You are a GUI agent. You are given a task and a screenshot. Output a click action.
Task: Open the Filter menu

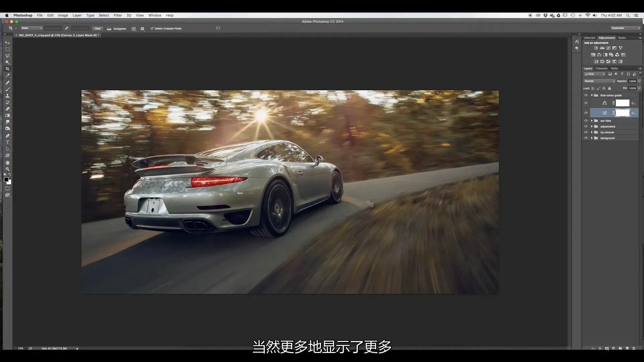(117, 15)
